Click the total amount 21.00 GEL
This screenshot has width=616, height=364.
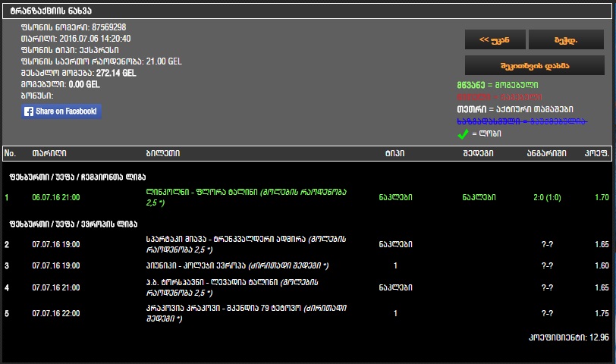(x=164, y=61)
